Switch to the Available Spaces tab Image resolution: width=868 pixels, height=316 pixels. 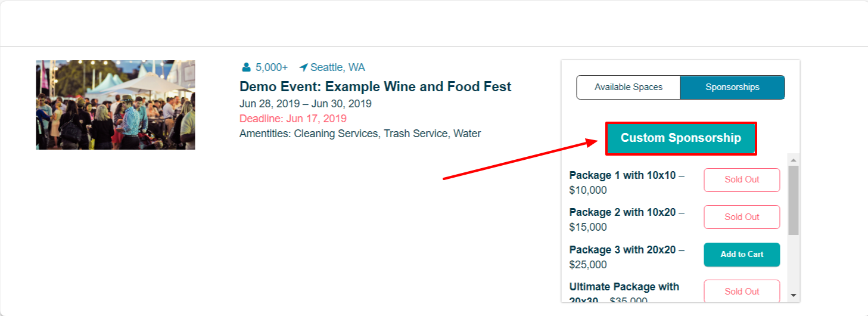point(629,87)
